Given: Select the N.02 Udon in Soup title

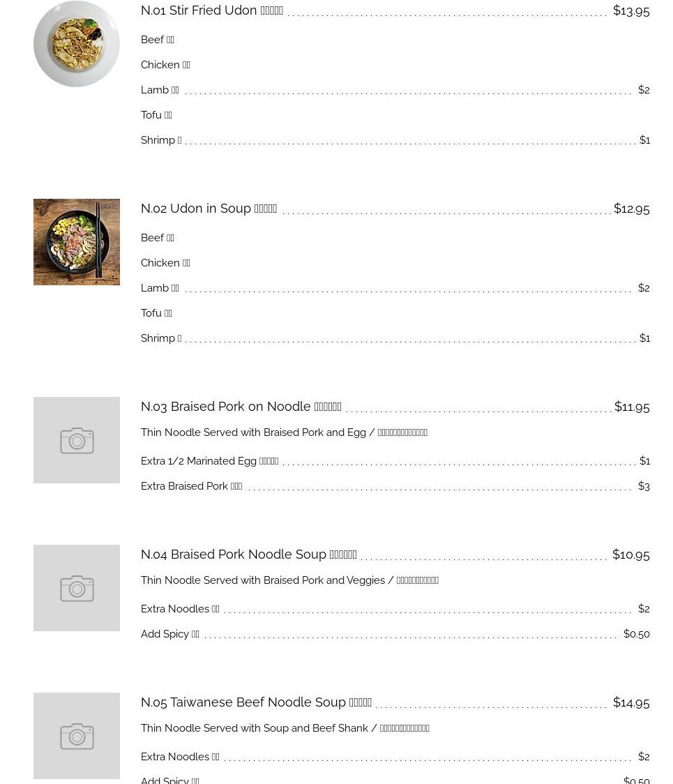Looking at the screenshot, I should click(209, 209).
